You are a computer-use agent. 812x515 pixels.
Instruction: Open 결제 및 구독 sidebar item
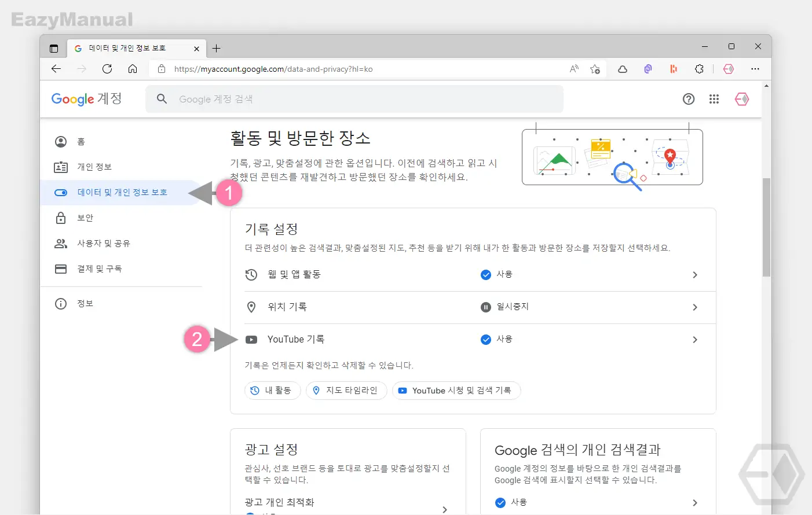(121, 269)
